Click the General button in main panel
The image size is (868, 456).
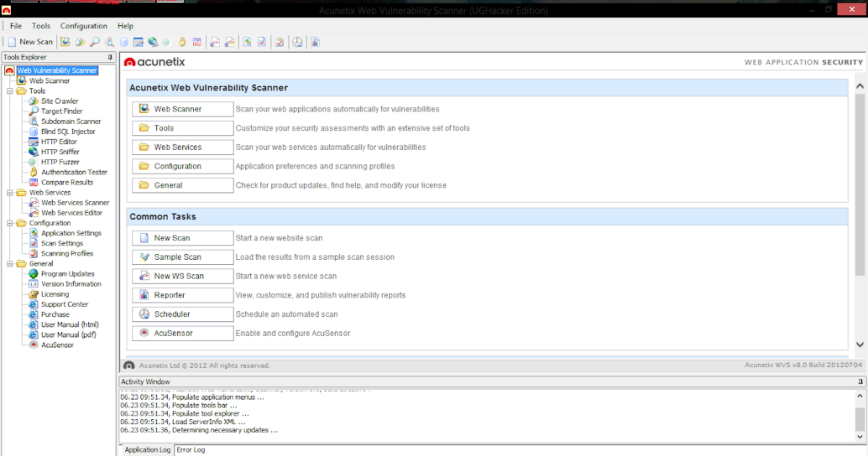coord(182,185)
